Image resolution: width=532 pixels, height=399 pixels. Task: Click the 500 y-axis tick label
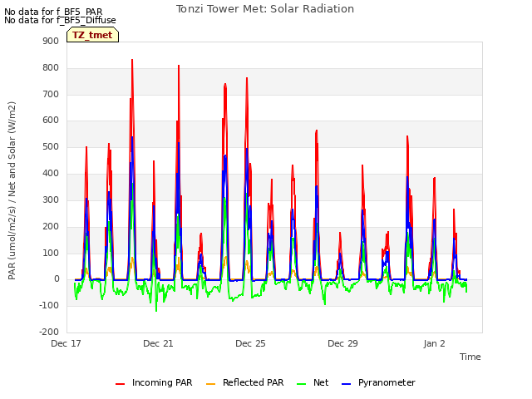(x=51, y=147)
